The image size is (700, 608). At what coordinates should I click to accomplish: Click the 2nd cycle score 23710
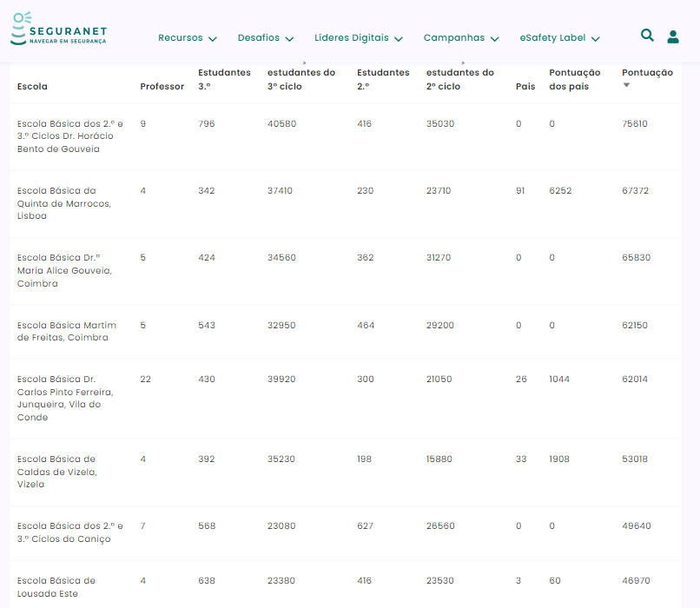pos(439,190)
